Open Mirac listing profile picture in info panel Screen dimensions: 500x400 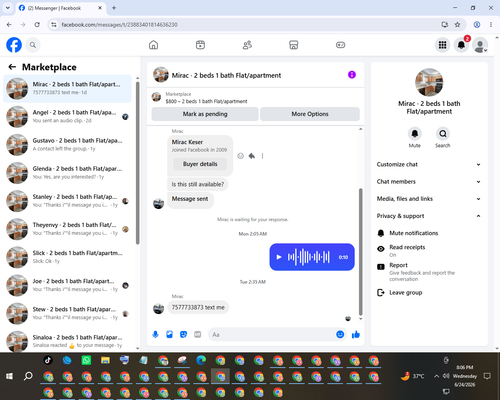(x=429, y=82)
